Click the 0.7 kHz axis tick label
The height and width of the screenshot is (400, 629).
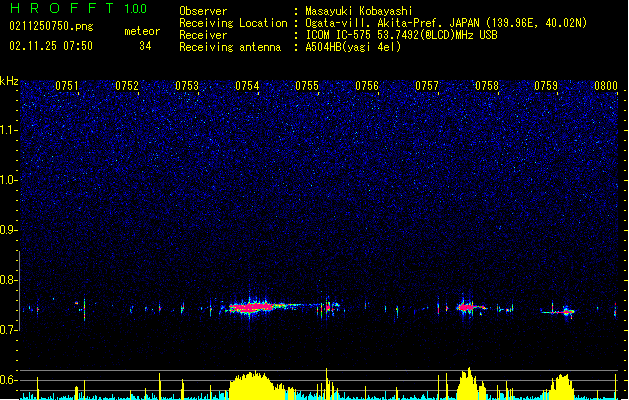(9, 330)
